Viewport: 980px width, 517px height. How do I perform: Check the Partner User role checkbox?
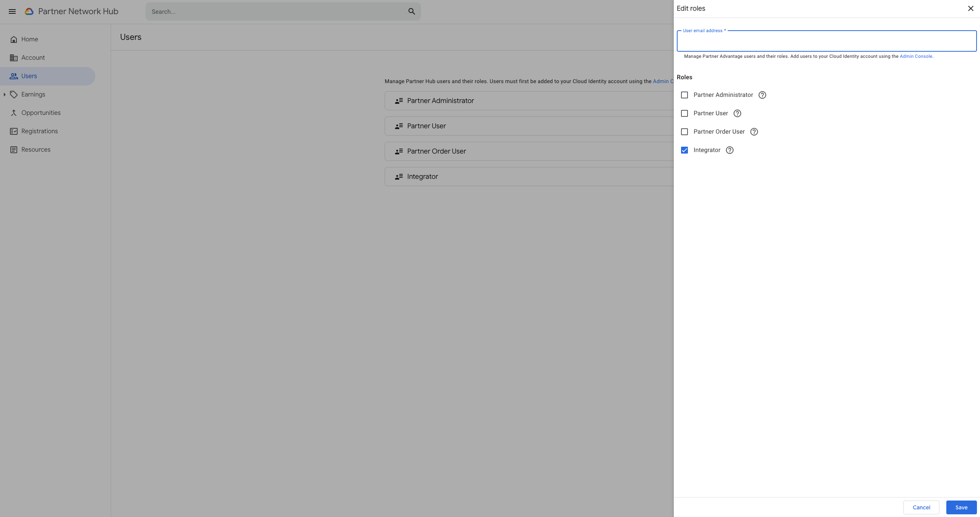pos(684,113)
